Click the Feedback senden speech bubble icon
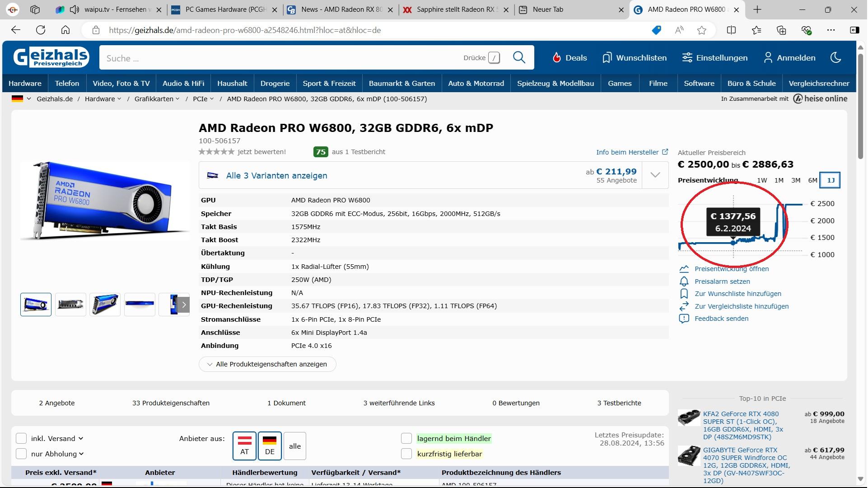Screen dimensions: 868x488 pyautogui.click(x=684, y=319)
